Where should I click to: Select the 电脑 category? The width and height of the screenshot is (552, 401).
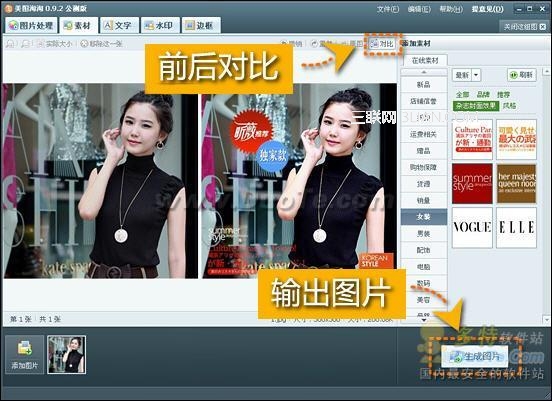point(424,267)
